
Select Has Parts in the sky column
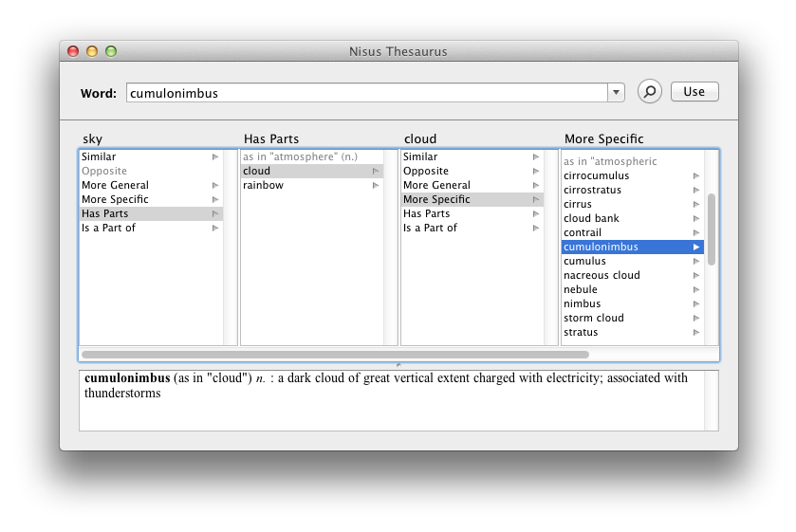tap(151, 213)
